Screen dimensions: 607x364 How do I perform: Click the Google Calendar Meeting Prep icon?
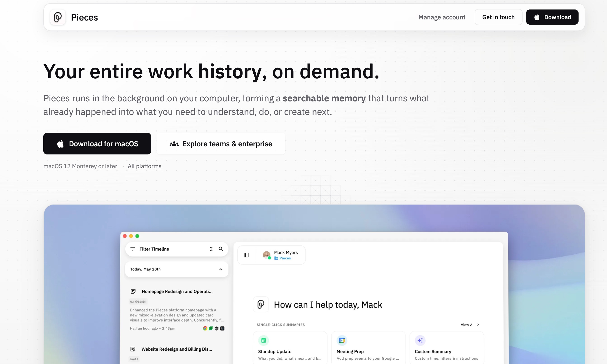click(x=342, y=340)
